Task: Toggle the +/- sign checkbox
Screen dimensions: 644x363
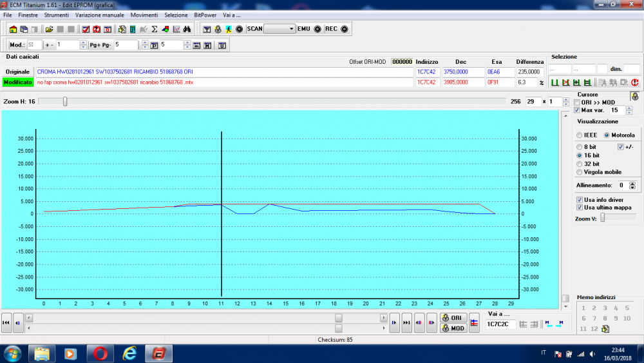Action: (x=621, y=147)
